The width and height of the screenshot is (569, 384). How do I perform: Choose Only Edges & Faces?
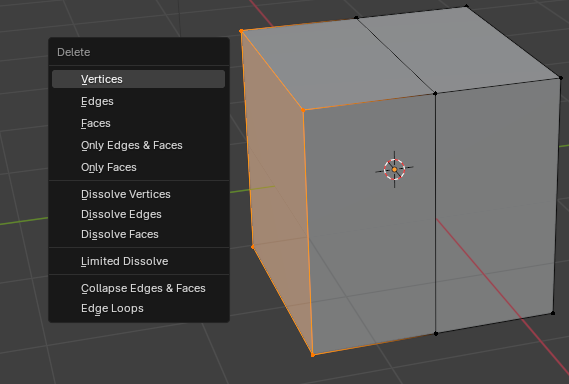pos(138,145)
